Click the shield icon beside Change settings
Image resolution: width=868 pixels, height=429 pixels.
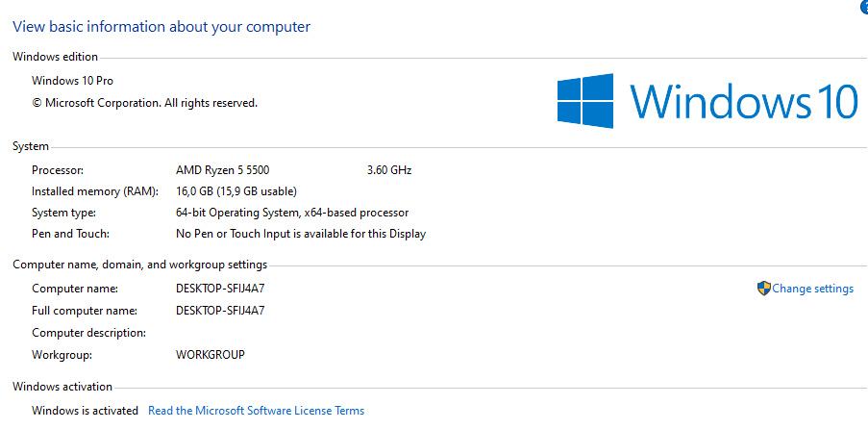click(x=764, y=288)
